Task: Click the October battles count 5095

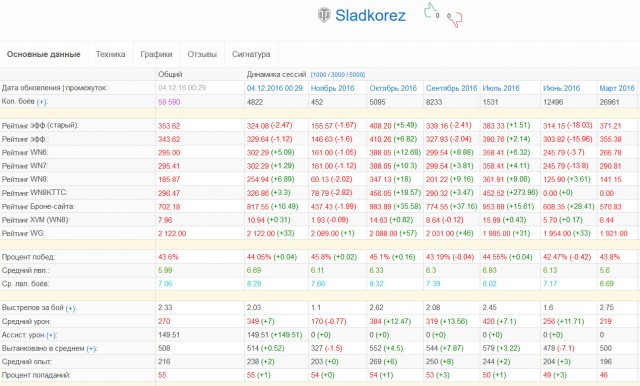Action: 378,102
